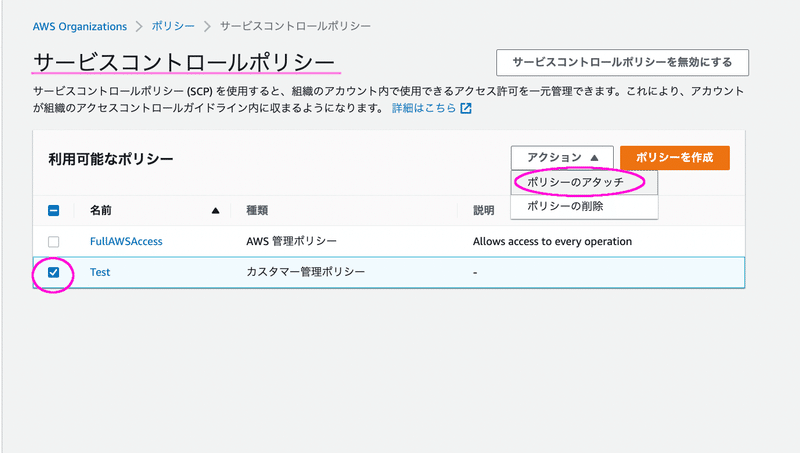Uncheck the Test policy row checkbox
This screenshot has width=800, height=453.
[x=54, y=272]
